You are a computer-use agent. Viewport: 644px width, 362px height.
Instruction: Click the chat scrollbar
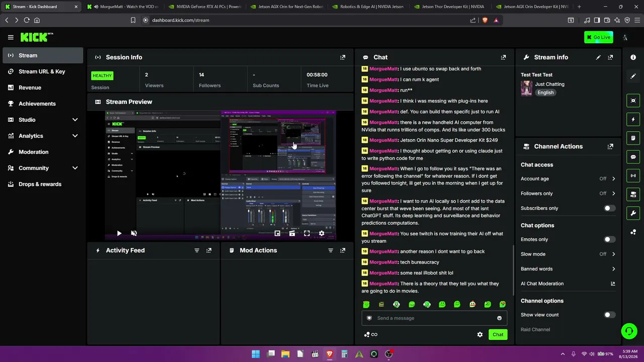513,270
